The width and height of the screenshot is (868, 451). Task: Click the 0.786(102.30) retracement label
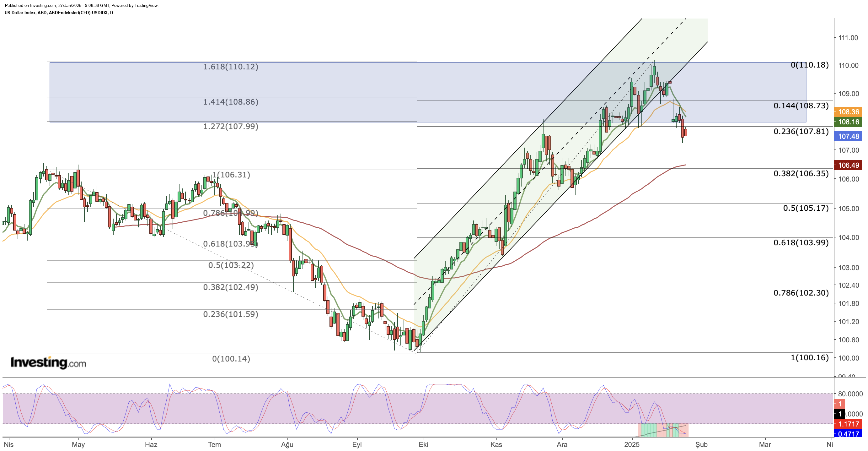[801, 293]
